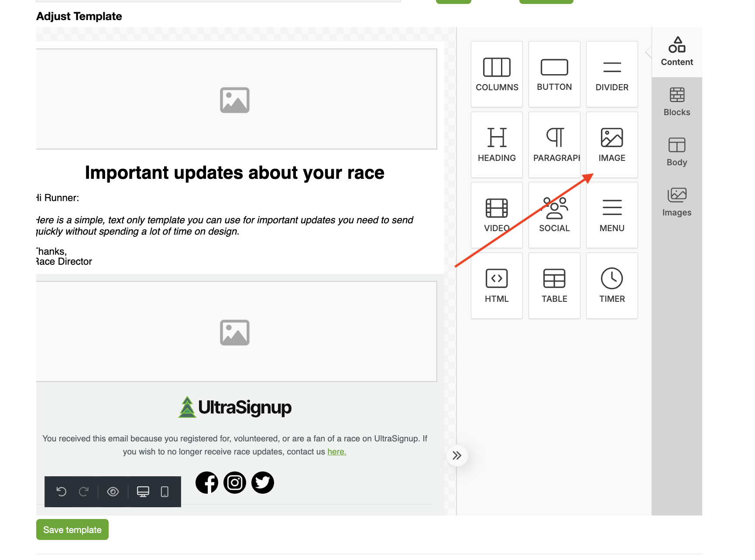Select the 'You received this email' footer text
This screenshot has width=755, height=560.
pyautogui.click(x=235, y=445)
